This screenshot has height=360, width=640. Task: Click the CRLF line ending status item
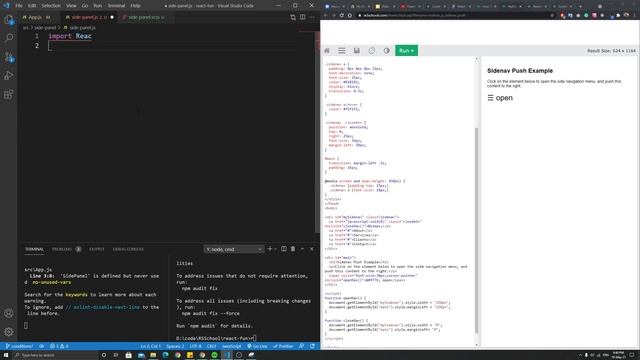point(211,346)
